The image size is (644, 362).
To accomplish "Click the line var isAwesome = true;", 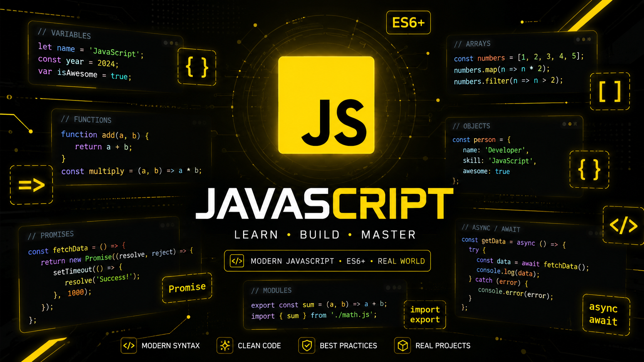I will click(85, 73).
